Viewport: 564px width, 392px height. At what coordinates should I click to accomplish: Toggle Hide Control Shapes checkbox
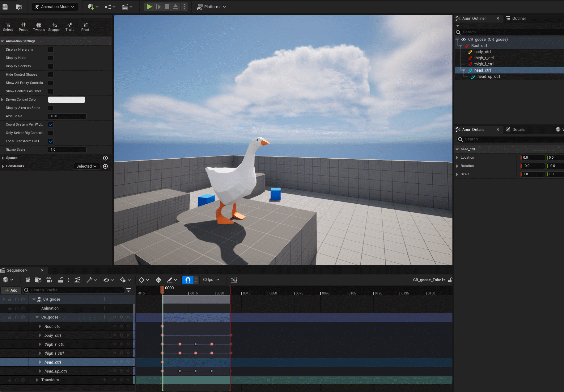[x=51, y=75]
